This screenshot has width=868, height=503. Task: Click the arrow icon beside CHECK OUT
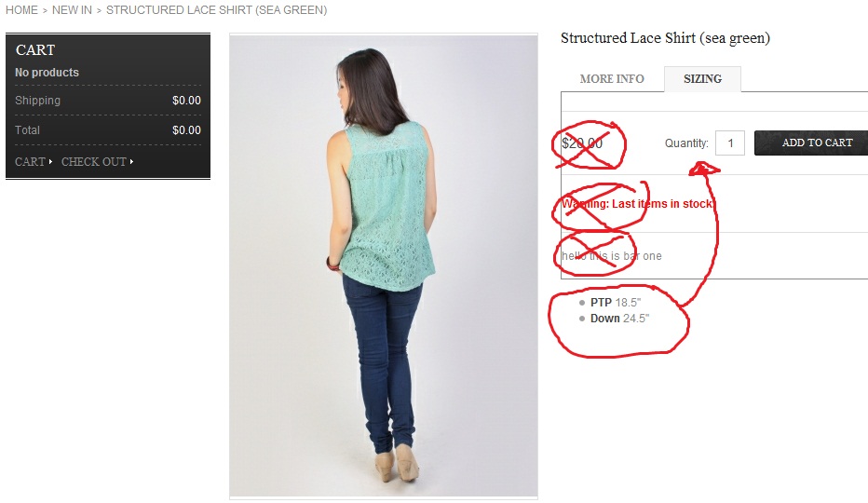coord(131,162)
